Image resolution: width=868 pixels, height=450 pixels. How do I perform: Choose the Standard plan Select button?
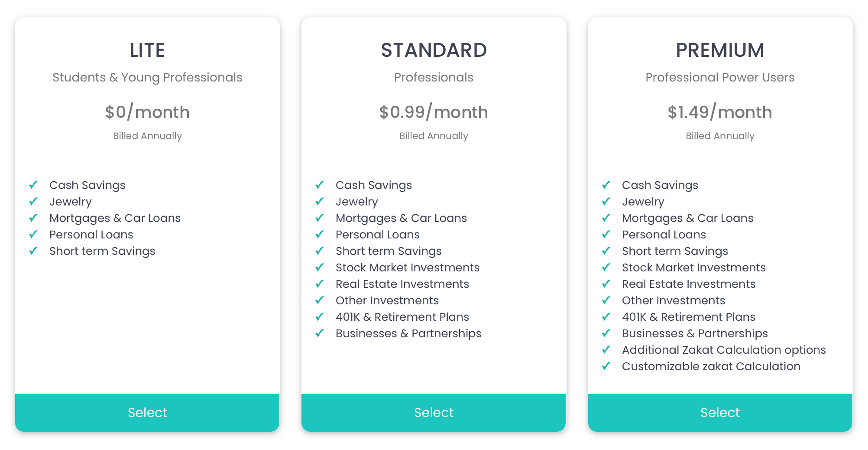tap(434, 412)
